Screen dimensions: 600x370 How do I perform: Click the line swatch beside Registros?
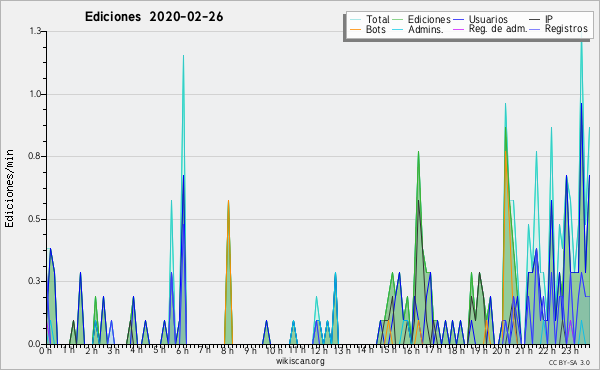pyautogui.click(x=535, y=29)
